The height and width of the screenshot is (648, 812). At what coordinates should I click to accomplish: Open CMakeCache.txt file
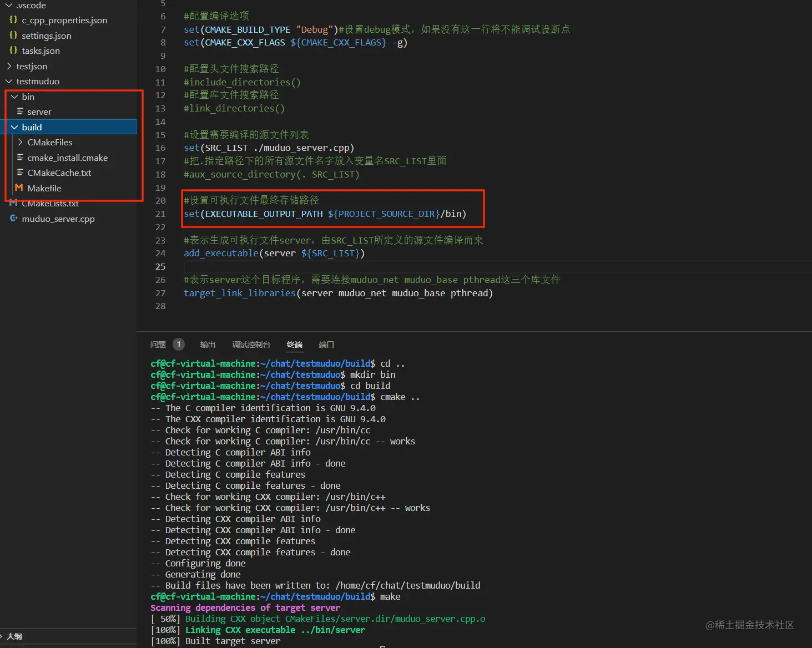[59, 173]
